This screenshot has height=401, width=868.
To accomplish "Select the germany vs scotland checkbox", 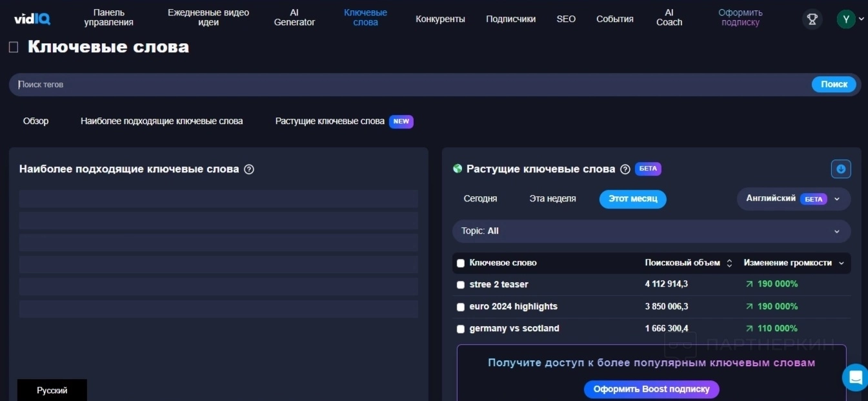I will tap(461, 329).
